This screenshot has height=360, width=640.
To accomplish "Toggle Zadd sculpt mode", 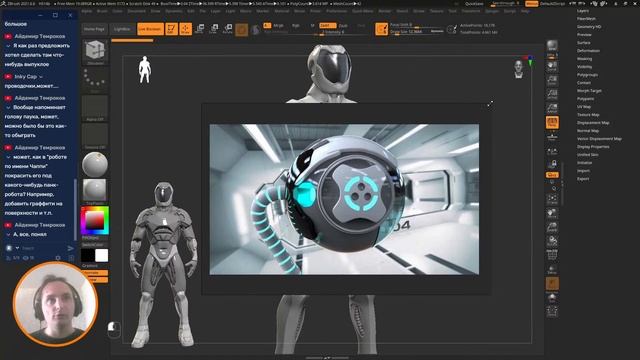I will 327,25.
